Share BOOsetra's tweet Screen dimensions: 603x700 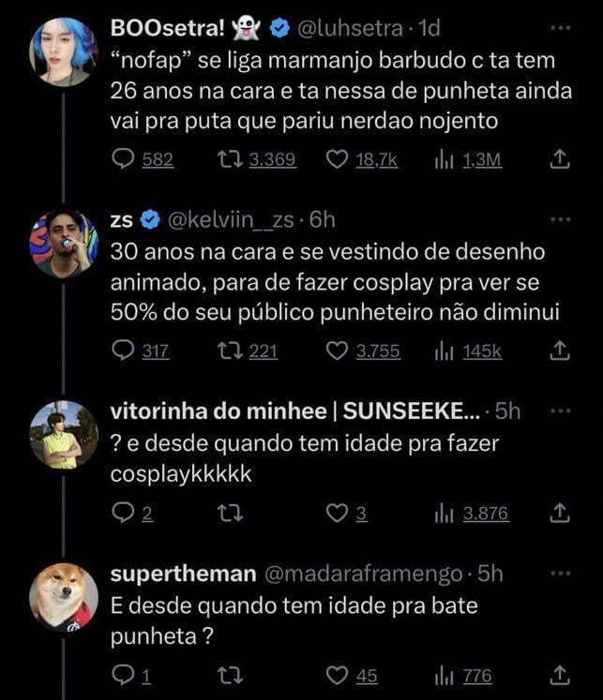[559, 160]
